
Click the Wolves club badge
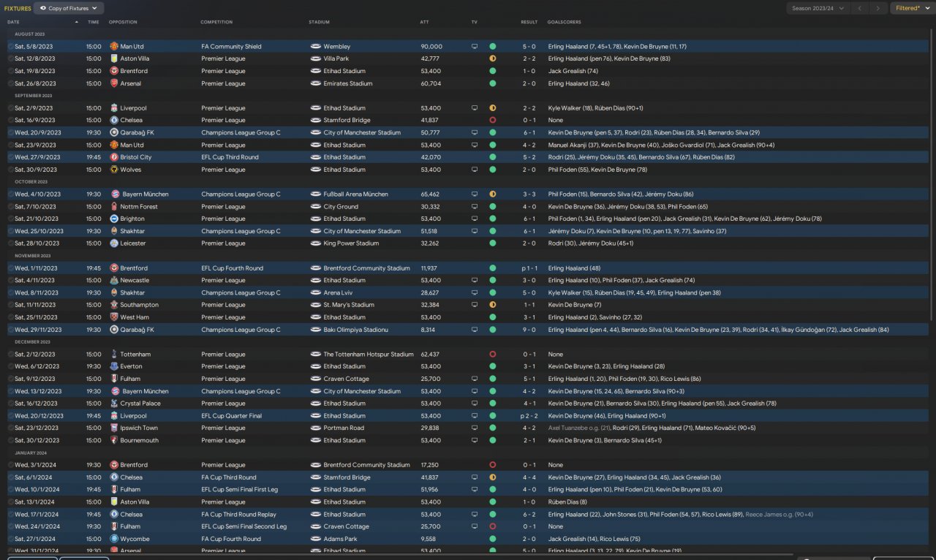[114, 170]
